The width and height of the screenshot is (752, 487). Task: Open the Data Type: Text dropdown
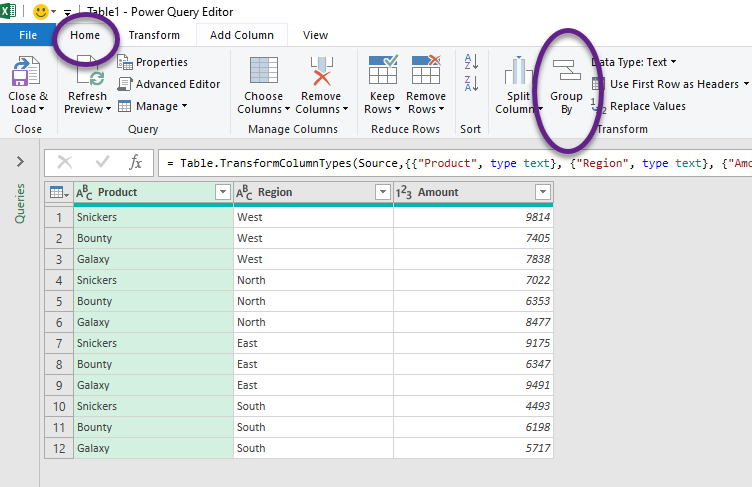634,62
